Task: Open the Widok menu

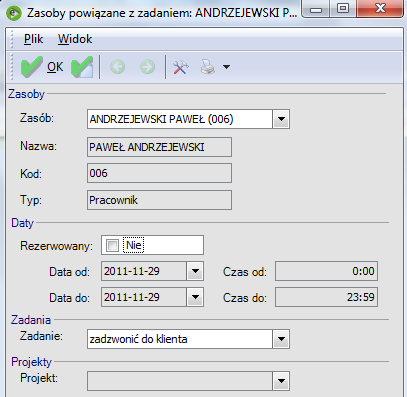Action: click(75, 39)
